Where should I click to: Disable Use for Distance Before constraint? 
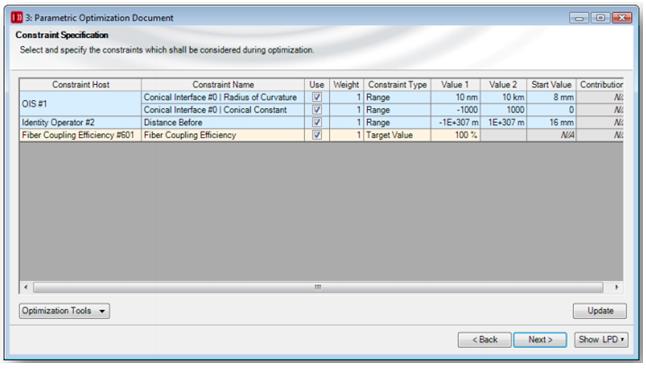[x=317, y=122]
